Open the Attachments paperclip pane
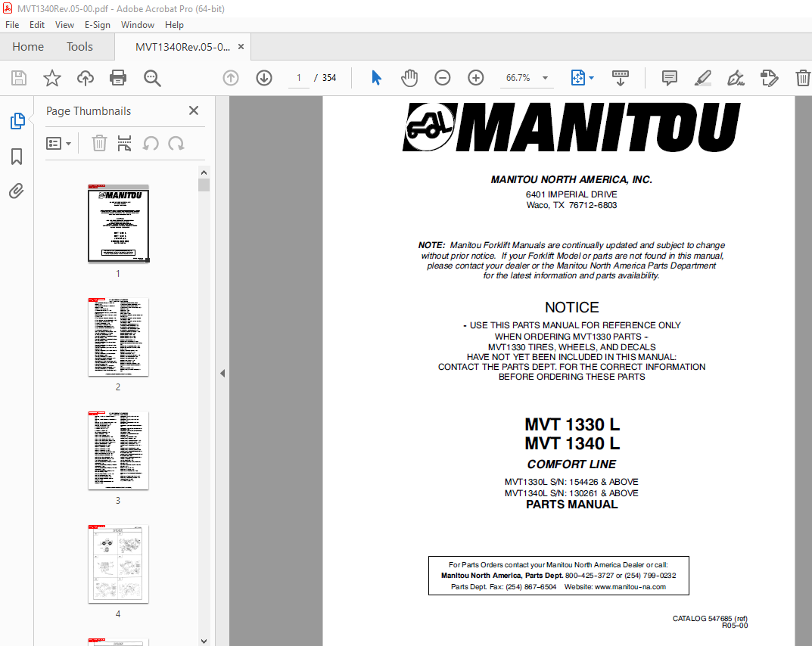Screen dimensions: 812x646 click(17, 191)
